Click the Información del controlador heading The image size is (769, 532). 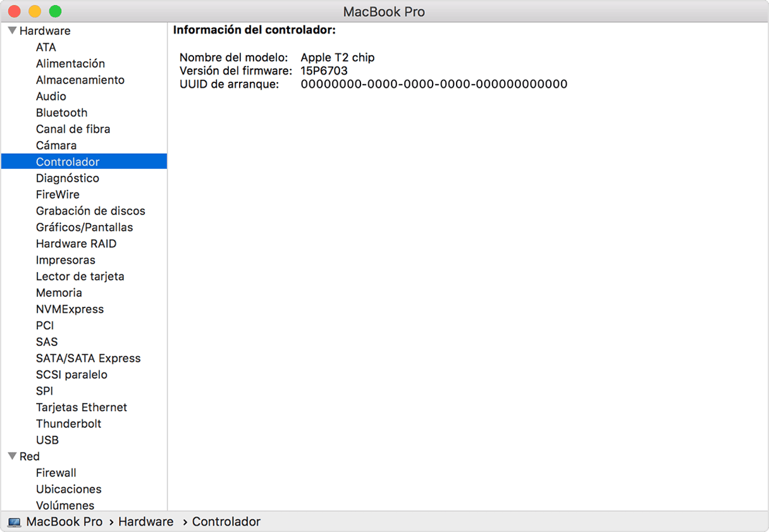coord(254,30)
